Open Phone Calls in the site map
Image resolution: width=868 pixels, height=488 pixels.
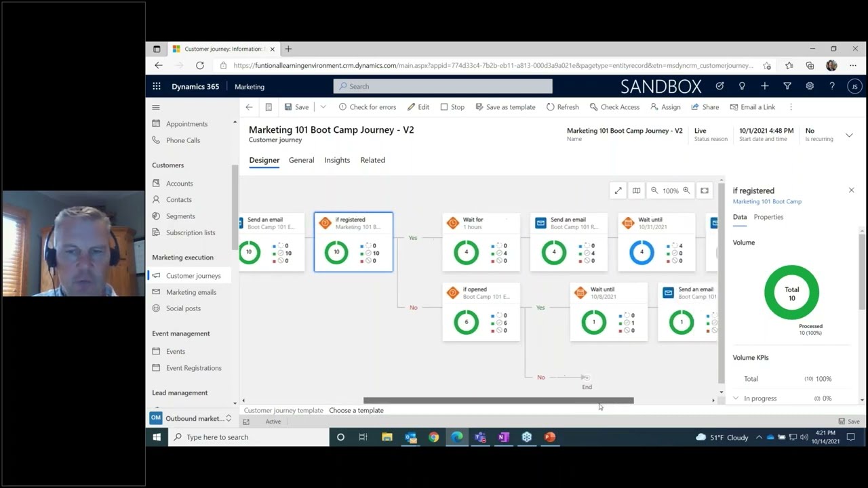[x=183, y=140]
